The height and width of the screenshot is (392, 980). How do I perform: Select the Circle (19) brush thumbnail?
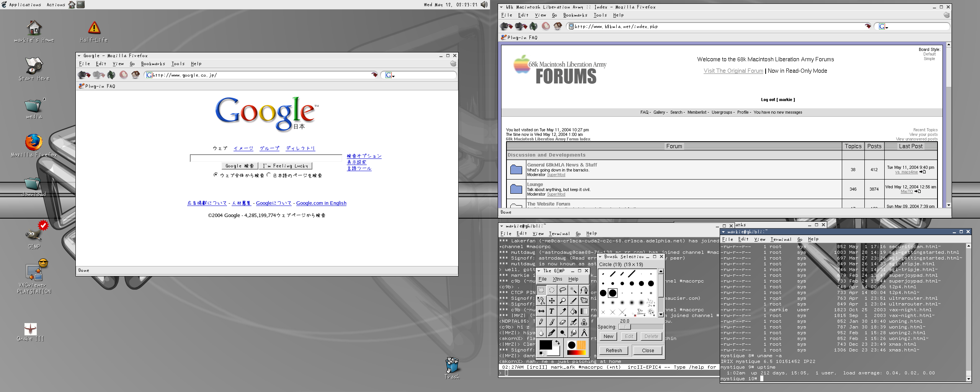tap(612, 293)
